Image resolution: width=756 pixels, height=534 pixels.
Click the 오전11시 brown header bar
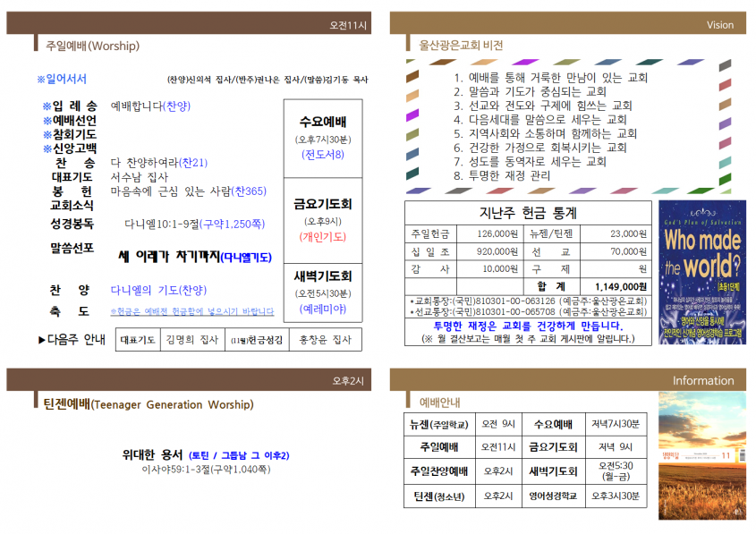[189, 23]
